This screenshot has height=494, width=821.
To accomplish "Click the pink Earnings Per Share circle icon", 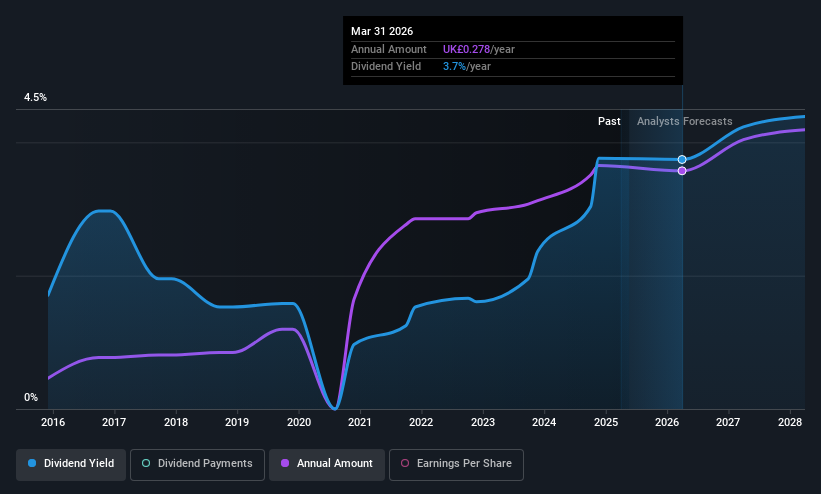I will (x=405, y=464).
